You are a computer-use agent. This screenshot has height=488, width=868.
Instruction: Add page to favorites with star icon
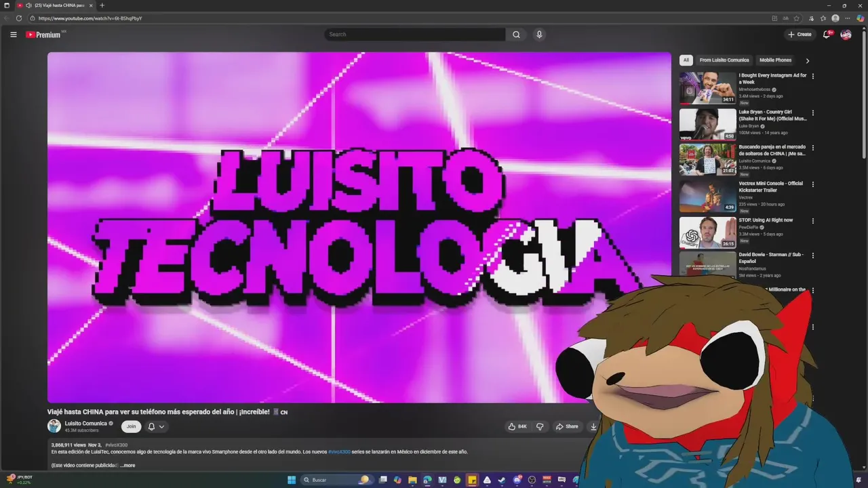(x=797, y=18)
